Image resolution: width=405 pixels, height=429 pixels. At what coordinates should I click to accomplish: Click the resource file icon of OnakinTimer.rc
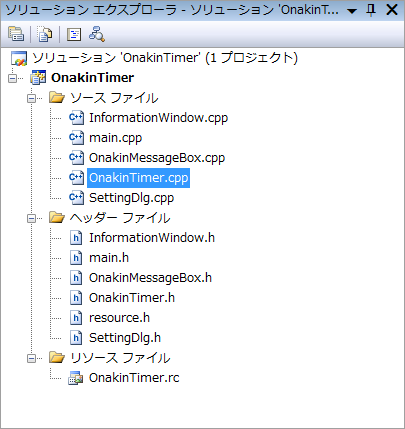(76, 378)
